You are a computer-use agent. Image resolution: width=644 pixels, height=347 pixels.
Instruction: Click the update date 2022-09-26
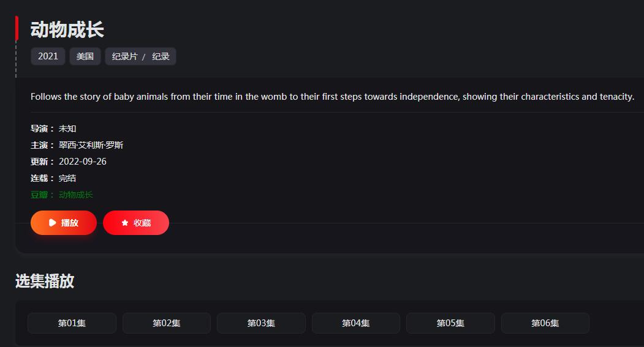[x=83, y=162]
